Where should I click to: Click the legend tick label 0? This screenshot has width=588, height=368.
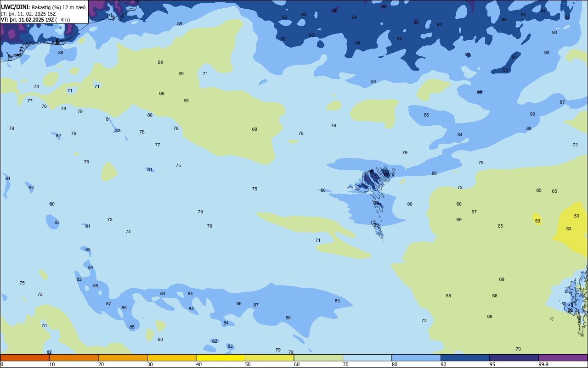[x=2, y=364]
